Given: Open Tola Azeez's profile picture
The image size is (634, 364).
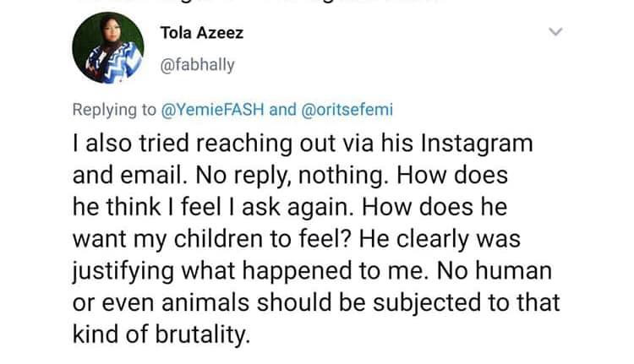Looking at the screenshot, I should point(108,47).
